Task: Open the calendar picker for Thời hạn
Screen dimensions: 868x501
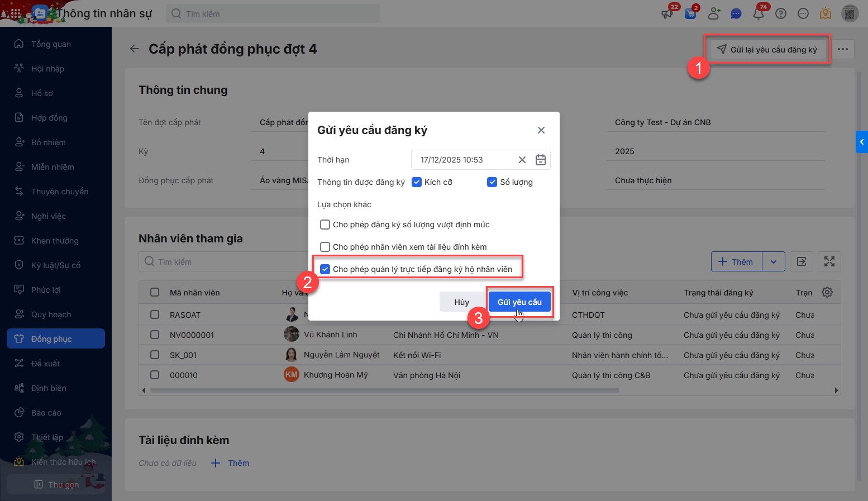Action: [541, 160]
